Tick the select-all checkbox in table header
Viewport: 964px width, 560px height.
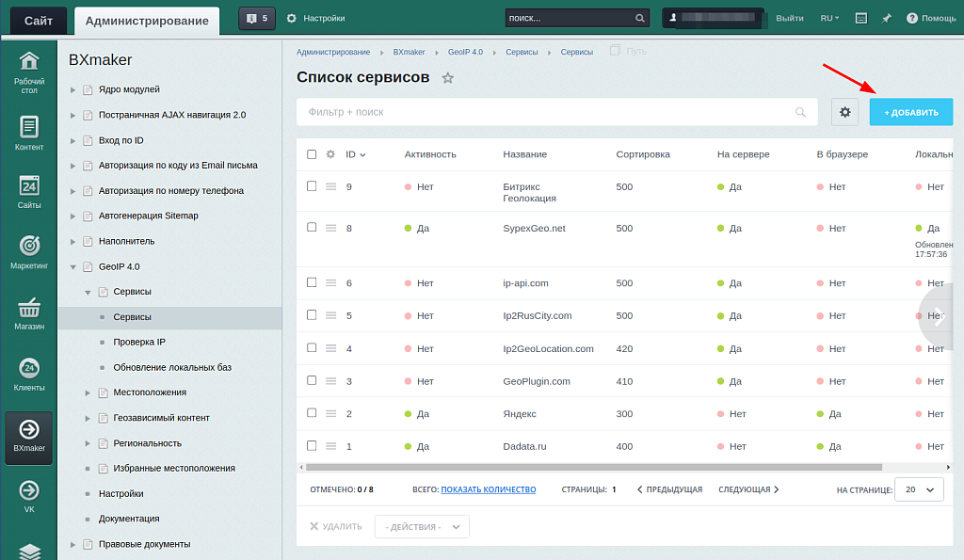312,154
